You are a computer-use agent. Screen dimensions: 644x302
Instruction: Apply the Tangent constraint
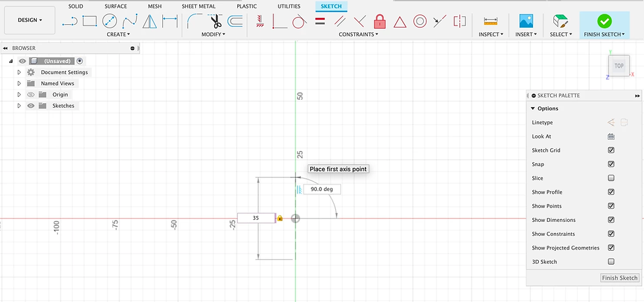pos(300,21)
